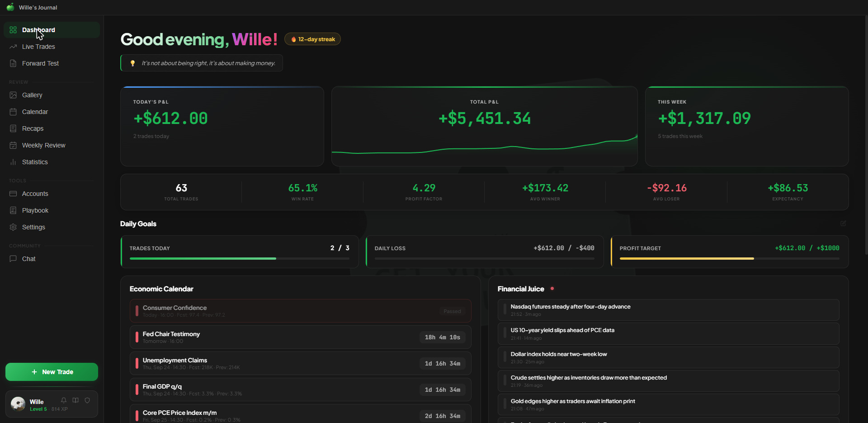Image resolution: width=868 pixels, height=423 pixels.
Task: Click the 65.1% win rate stat
Action: point(302,188)
